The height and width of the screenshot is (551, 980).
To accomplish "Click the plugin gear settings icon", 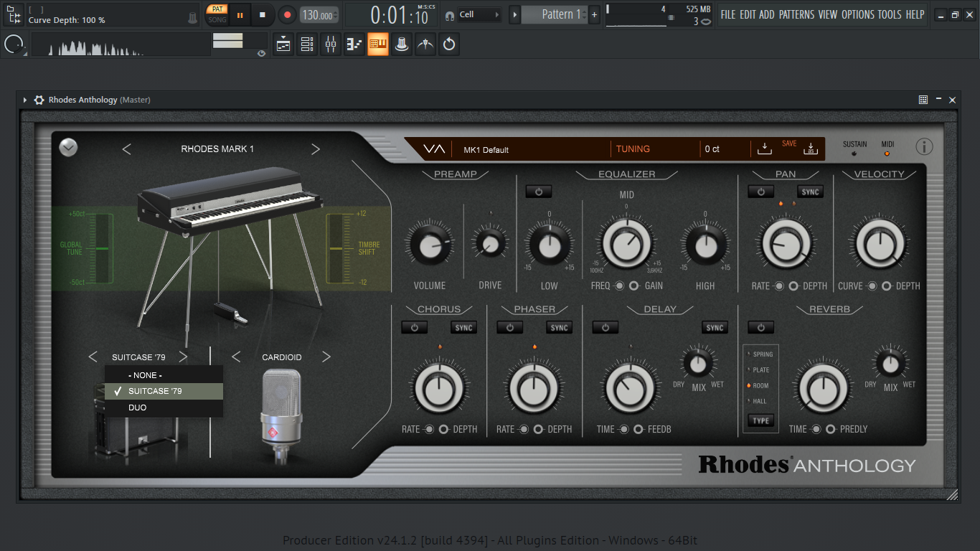I will 39,100.
